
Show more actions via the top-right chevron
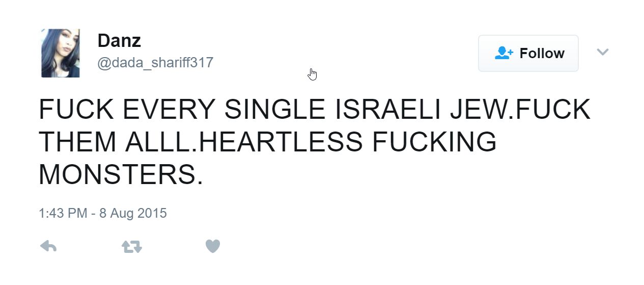pos(602,52)
